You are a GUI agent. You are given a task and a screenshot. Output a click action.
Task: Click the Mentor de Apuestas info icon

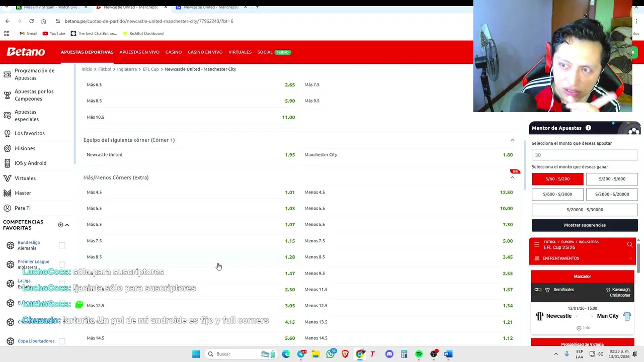pos(588,128)
